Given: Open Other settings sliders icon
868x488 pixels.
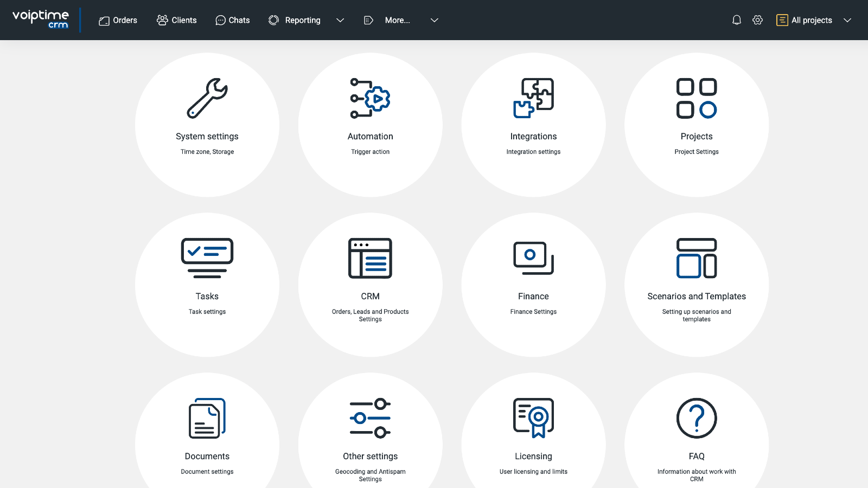Looking at the screenshot, I should [370, 418].
